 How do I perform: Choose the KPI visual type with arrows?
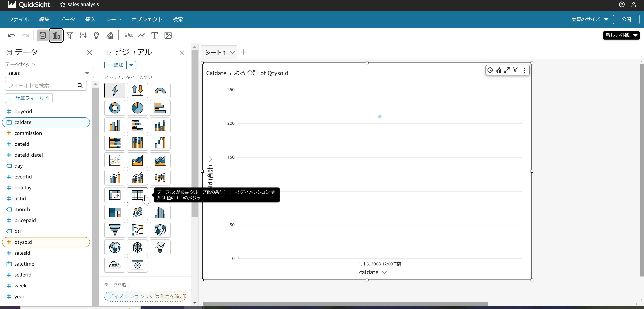pos(137,90)
